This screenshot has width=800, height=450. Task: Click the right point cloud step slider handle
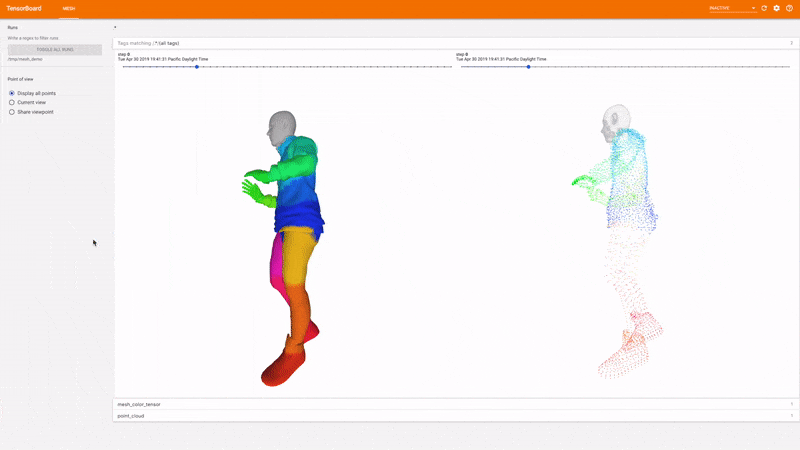click(529, 67)
